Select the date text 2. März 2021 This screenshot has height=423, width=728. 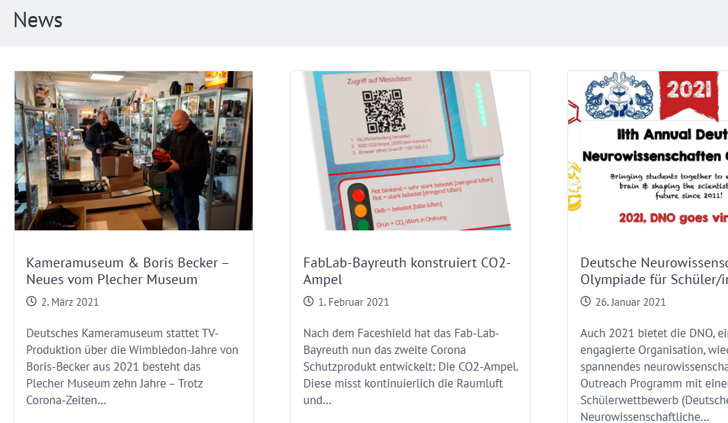point(70,302)
